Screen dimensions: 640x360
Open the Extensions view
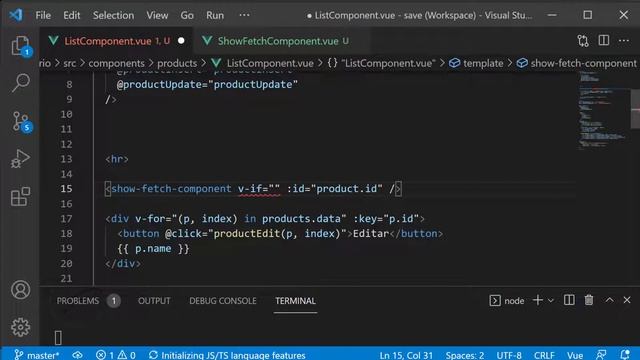point(20,196)
